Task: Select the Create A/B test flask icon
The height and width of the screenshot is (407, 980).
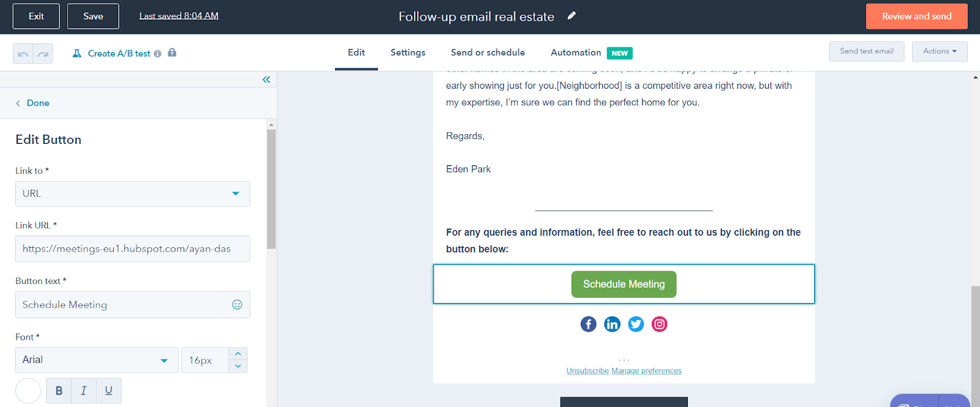Action: coord(76,53)
